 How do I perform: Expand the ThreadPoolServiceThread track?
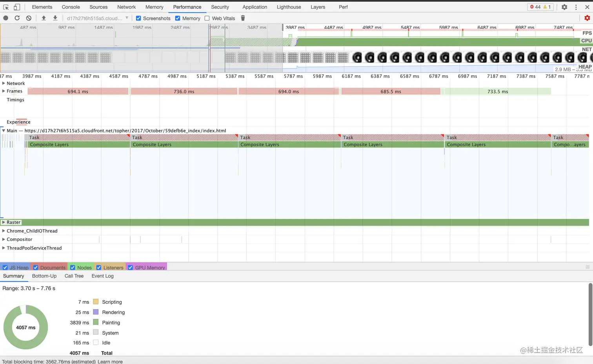tap(4, 248)
